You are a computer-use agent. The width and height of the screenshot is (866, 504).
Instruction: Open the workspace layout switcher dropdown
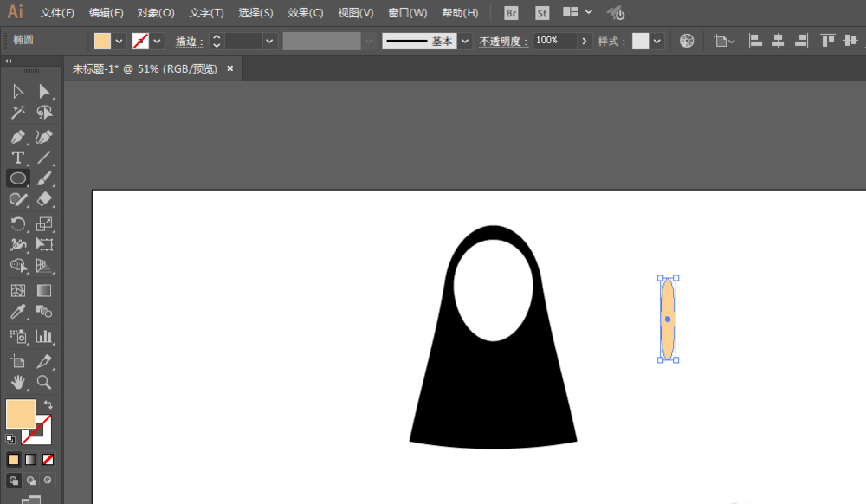coord(589,12)
